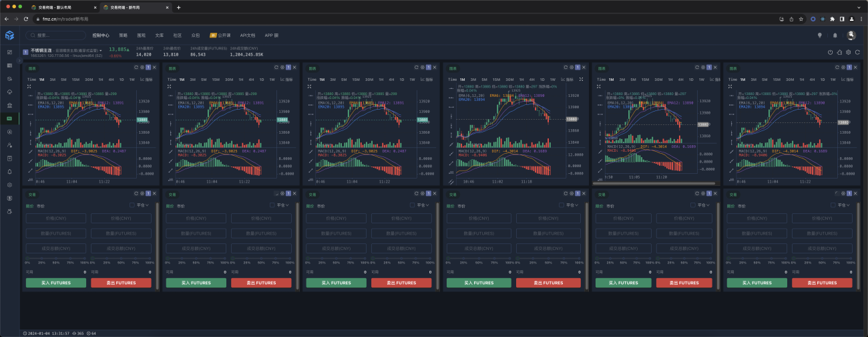The width and height of the screenshot is (868, 337).
Task: Open 指标 indicators in sixth chart panel
Action: [849, 80]
